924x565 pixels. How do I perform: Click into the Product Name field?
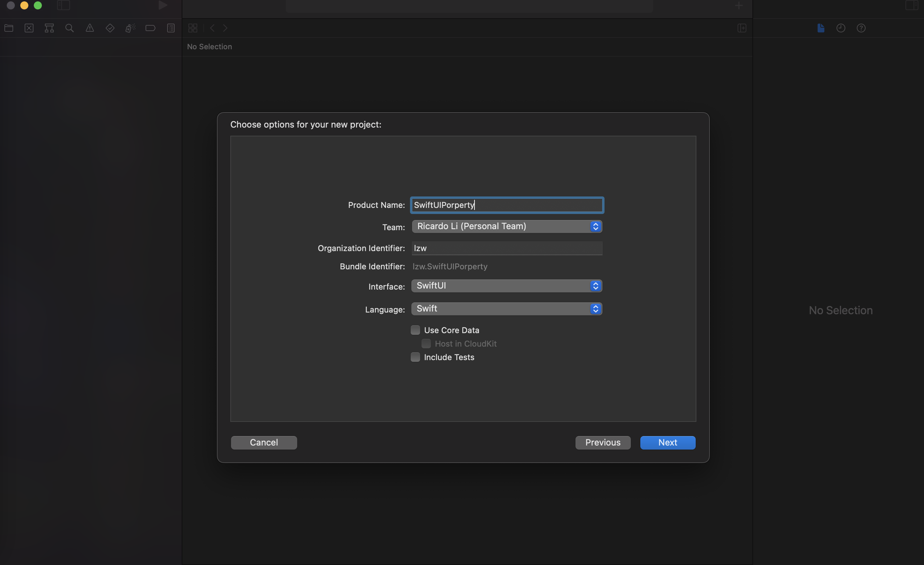click(507, 205)
